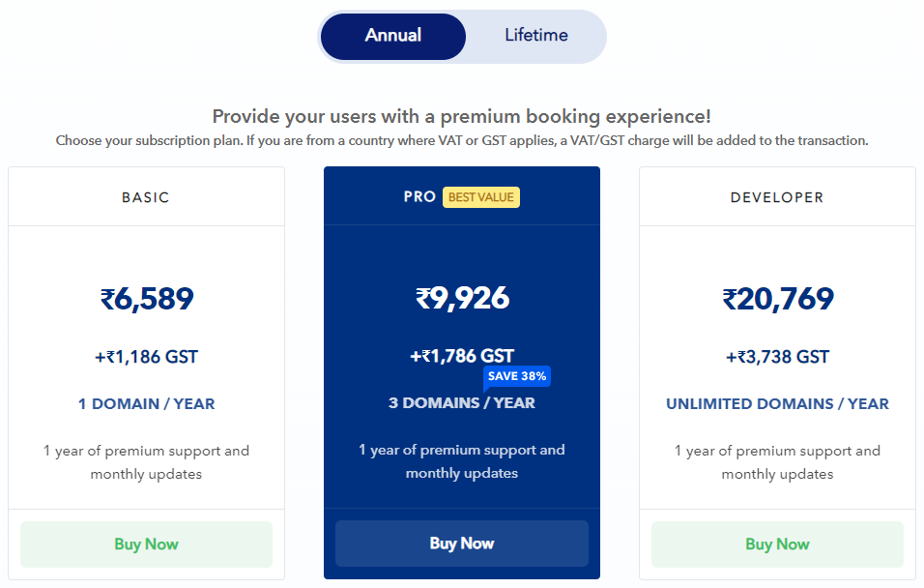Select the PRO plan title
The image size is (924, 588).
click(419, 197)
